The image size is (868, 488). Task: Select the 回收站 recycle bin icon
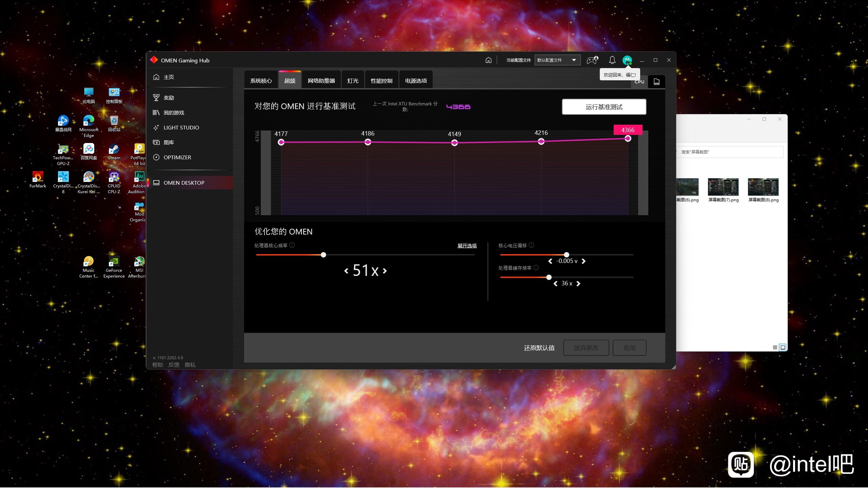(114, 123)
